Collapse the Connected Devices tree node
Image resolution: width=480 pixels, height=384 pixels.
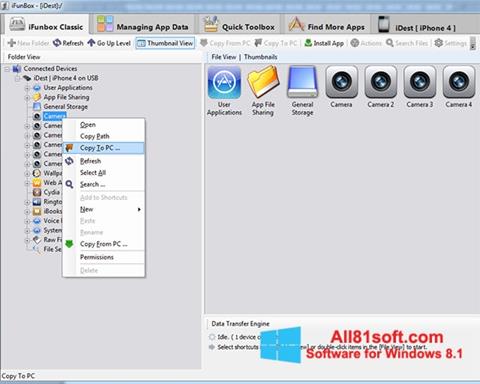[x=7, y=69]
